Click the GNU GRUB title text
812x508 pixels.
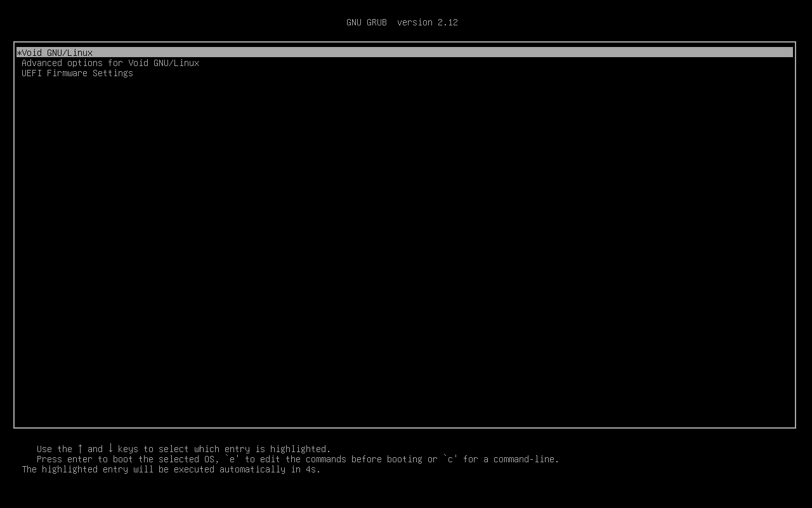point(366,22)
